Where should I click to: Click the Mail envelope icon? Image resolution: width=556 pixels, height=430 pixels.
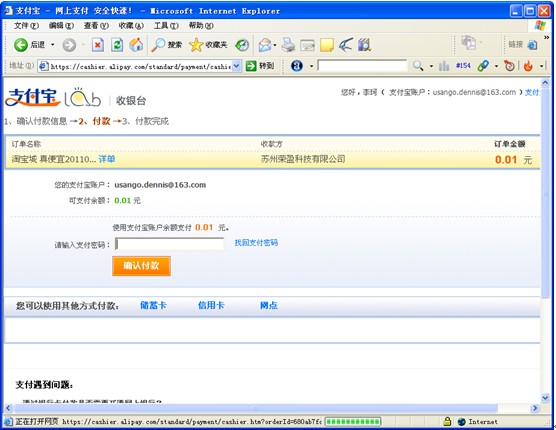(x=265, y=45)
